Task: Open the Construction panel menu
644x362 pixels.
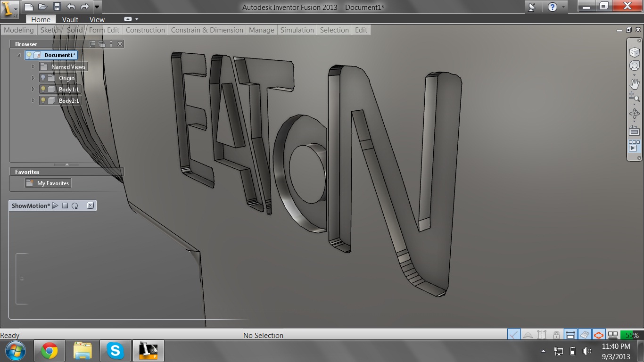Action: (145, 30)
